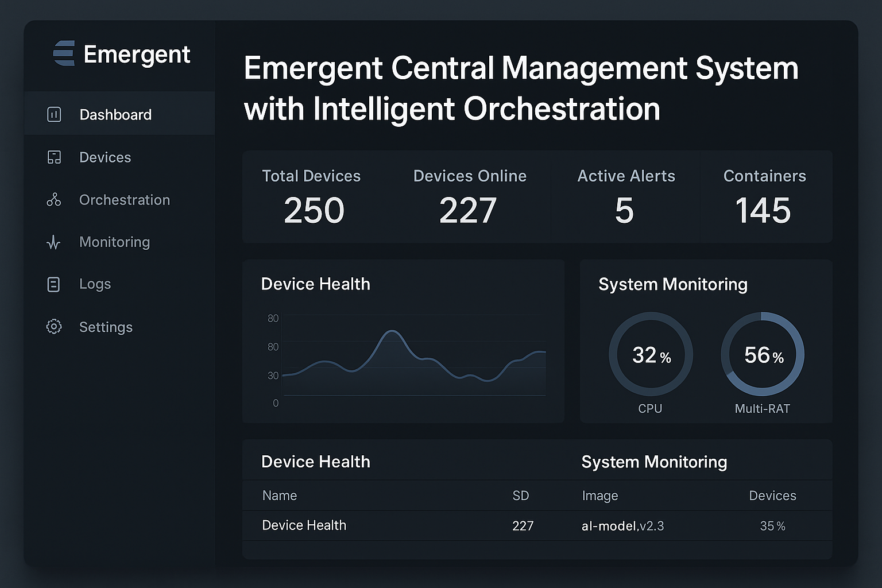882x588 pixels.
Task: Click the al-model,v2.3 image entry
Action: point(622,526)
